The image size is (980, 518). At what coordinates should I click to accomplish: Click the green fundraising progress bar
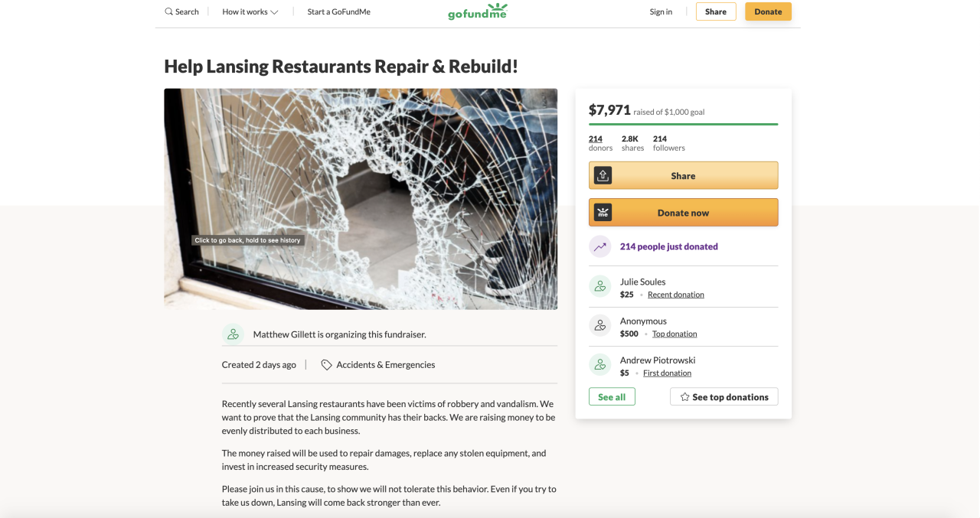pos(683,124)
